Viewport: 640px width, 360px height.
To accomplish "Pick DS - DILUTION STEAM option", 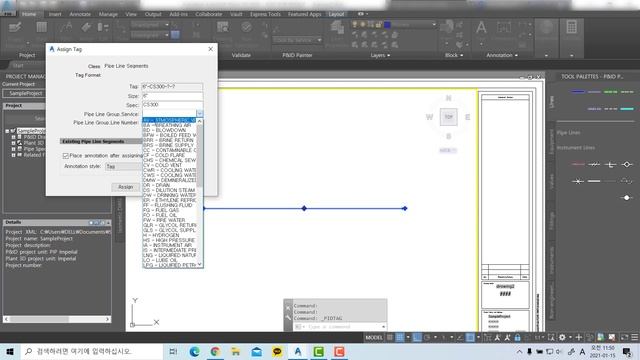I will [169, 190].
